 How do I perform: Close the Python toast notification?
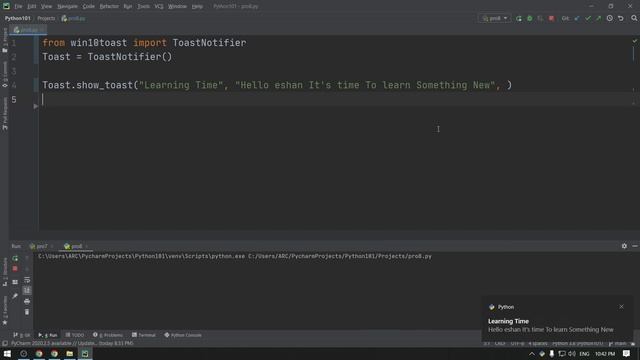[621, 307]
